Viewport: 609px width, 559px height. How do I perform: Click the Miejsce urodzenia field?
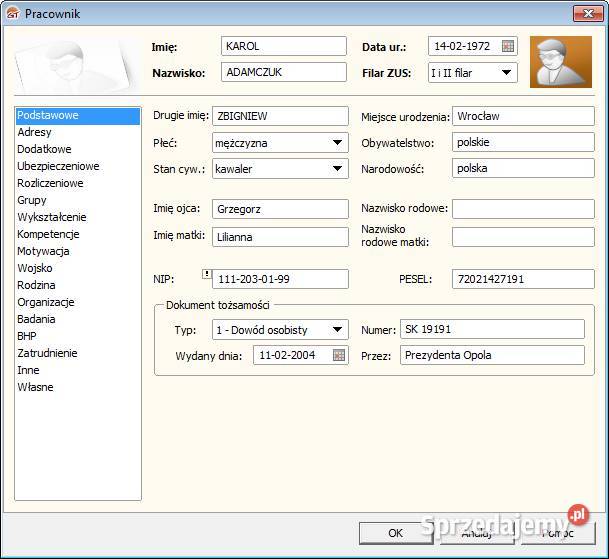click(x=523, y=116)
